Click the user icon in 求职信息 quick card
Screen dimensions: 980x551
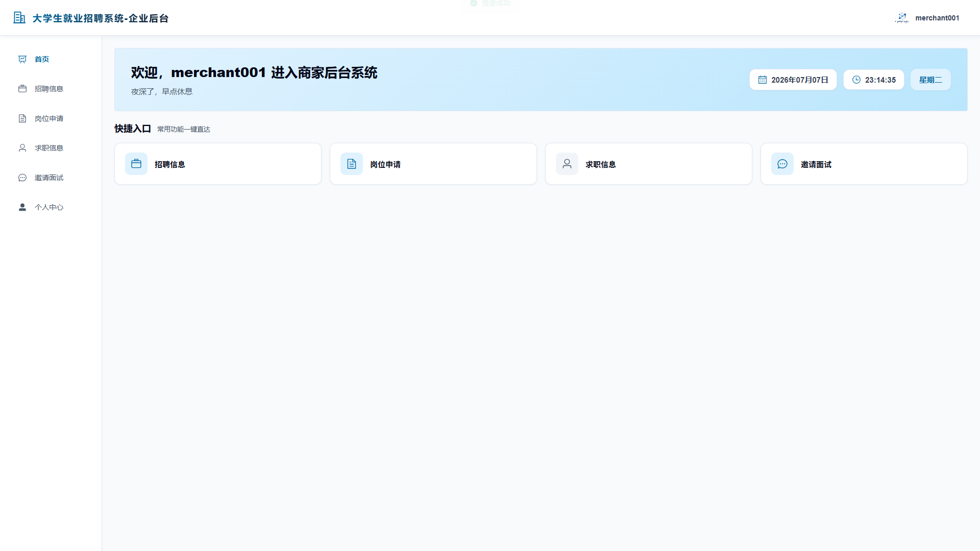click(x=567, y=164)
